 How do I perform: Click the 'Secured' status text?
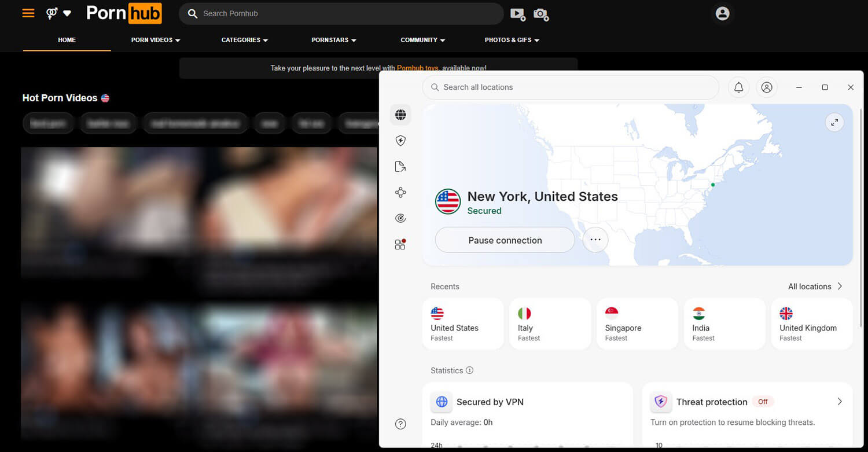(x=484, y=211)
